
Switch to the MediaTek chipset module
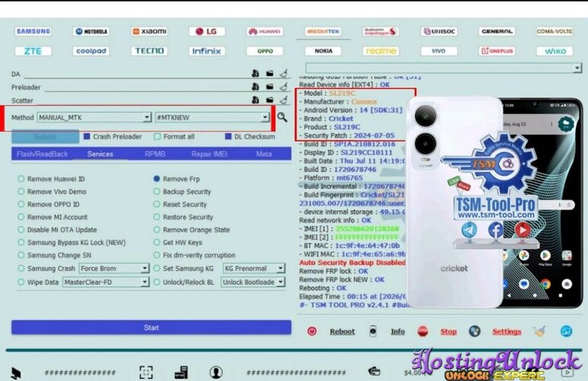pyautogui.click(x=323, y=31)
